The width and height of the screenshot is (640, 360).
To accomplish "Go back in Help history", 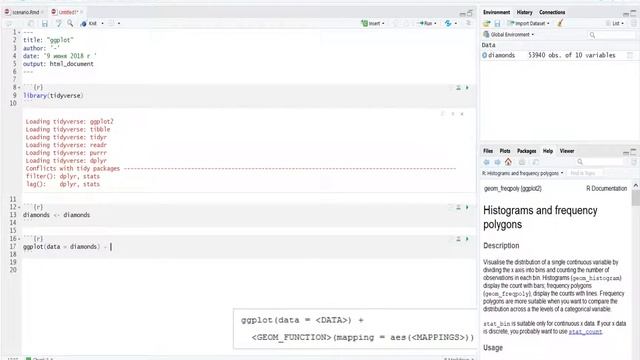I will [x=487, y=162].
